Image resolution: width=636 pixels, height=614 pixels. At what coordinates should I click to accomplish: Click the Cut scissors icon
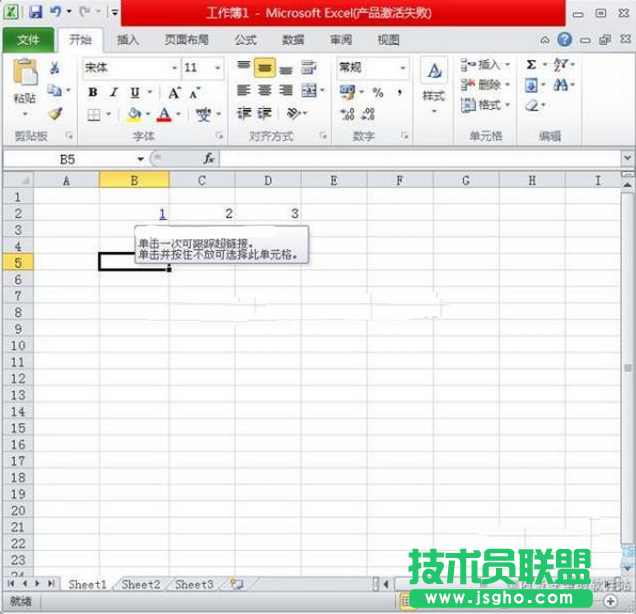(x=54, y=68)
